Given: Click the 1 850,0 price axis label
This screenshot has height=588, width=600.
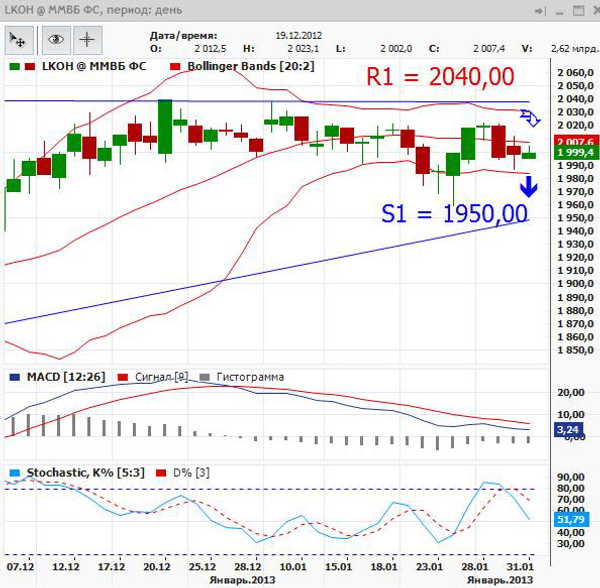Looking at the screenshot, I should tap(576, 350).
